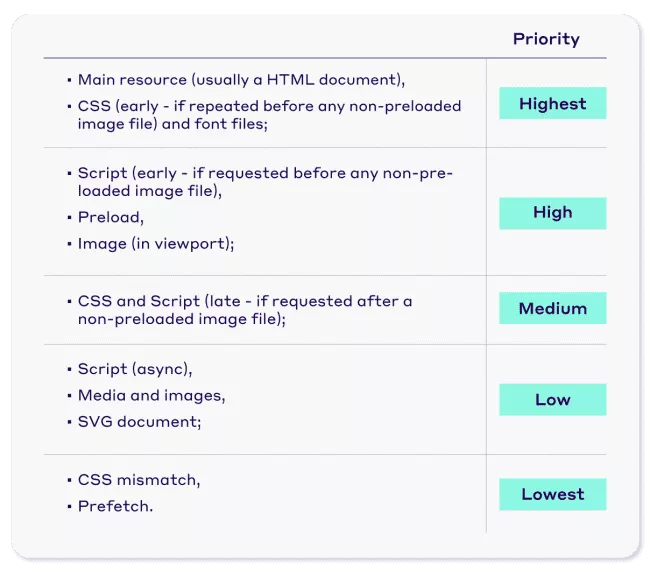650x577 pixels.
Task: Click the SVG document list item
Action: 139,422
